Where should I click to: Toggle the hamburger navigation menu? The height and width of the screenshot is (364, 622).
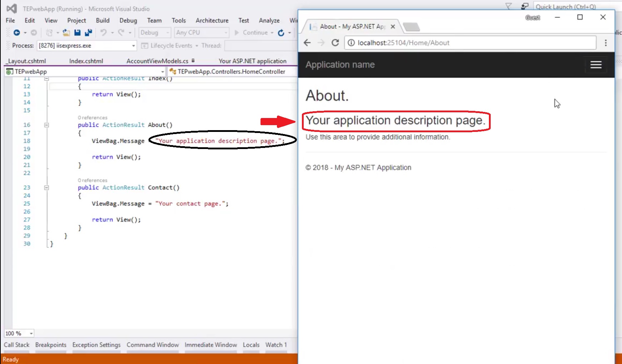pyautogui.click(x=596, y=65)
